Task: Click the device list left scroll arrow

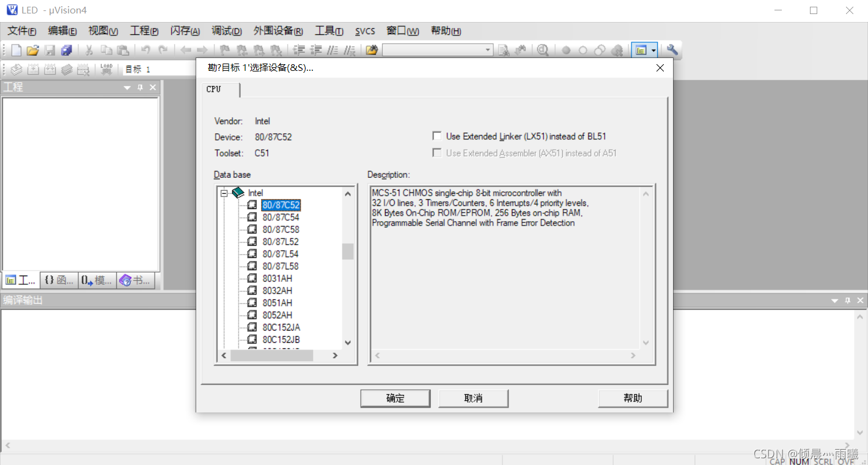Action: 224,356
